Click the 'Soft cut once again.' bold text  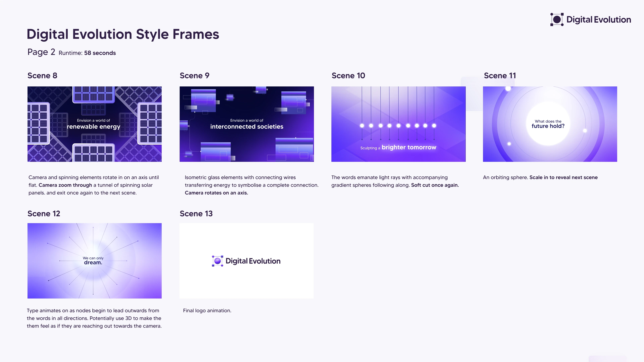pyautogui.click(x=435, y=185)
